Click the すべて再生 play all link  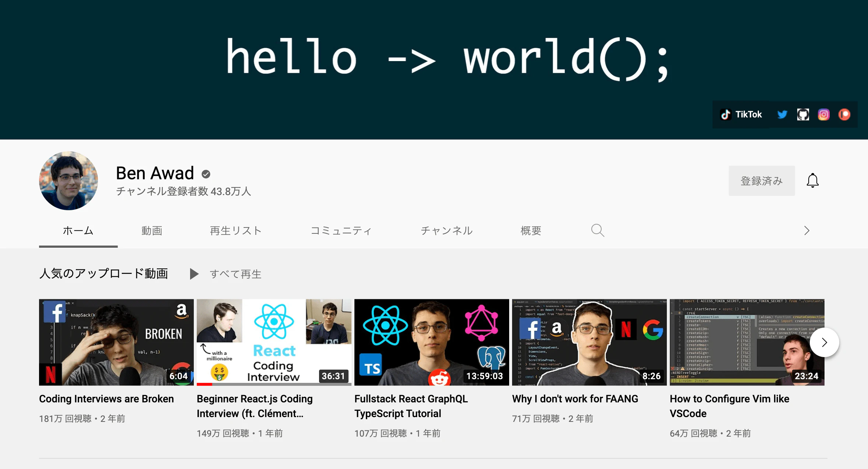(x=236, y=274)
